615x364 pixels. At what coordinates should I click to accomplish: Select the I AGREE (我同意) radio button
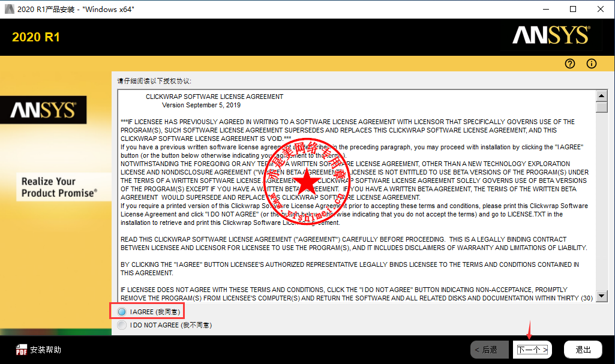click(122, 311)
